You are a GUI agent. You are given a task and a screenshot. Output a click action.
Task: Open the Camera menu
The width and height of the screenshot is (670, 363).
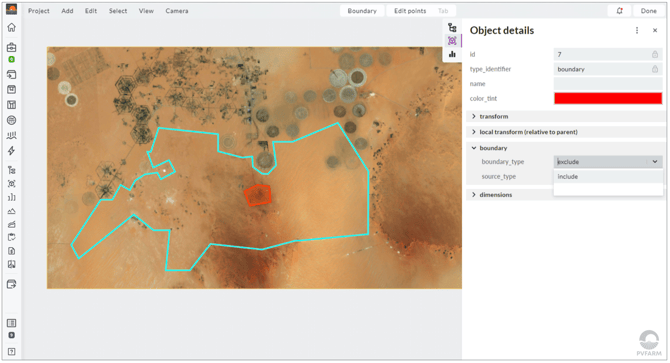click(177, 11)
